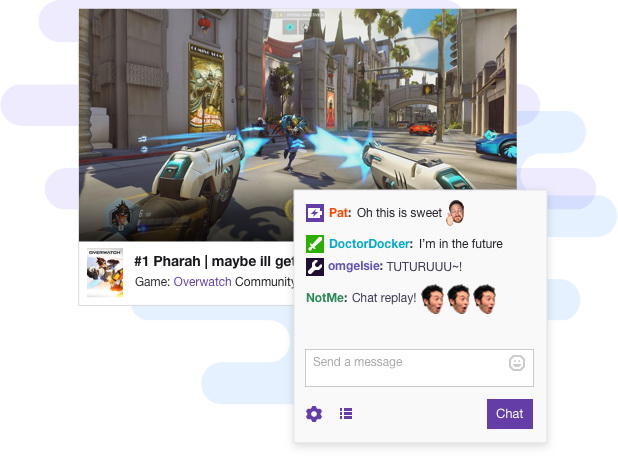The height and width of the screenshot is (456, 618).
Task: Click Pat's purple lightning badge icon
Action: click(x=315, y=213)
